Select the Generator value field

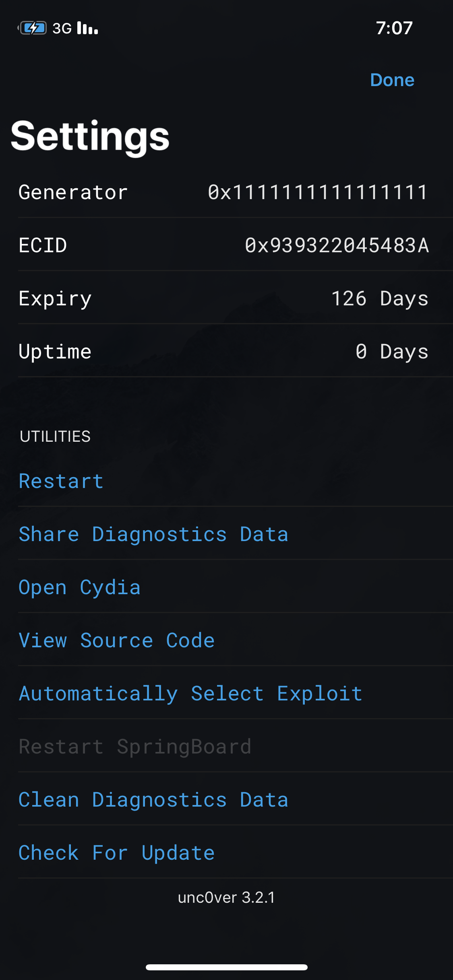tap(317, 192)
